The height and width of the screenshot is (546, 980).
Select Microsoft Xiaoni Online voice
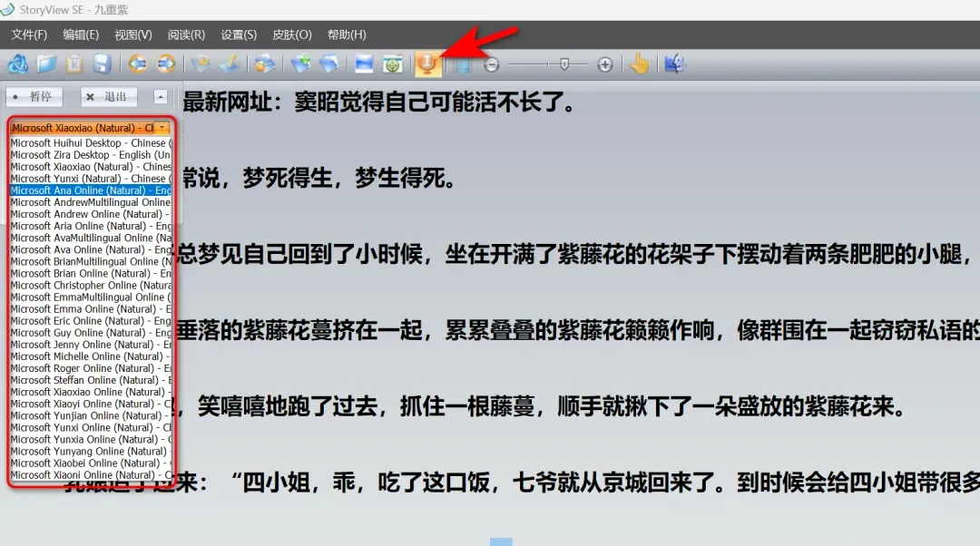click(91, 475)
